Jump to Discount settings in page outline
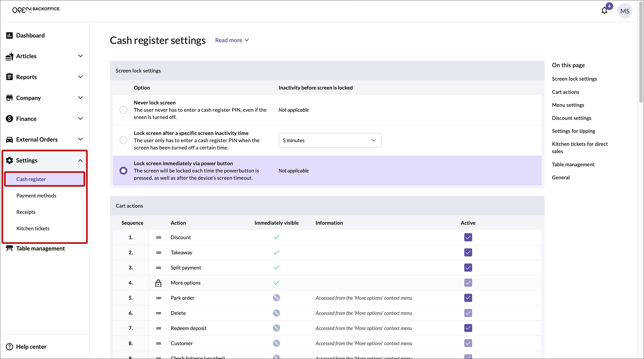Image resolution: width=644 pixels, height=359 pixels. [571, 118]
